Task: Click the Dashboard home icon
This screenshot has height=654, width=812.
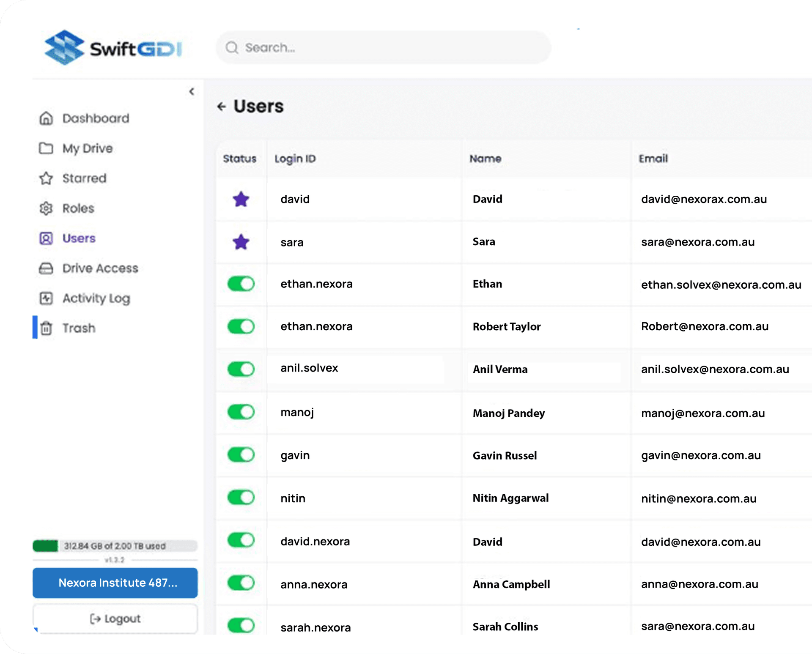Action: pos(46,118)
